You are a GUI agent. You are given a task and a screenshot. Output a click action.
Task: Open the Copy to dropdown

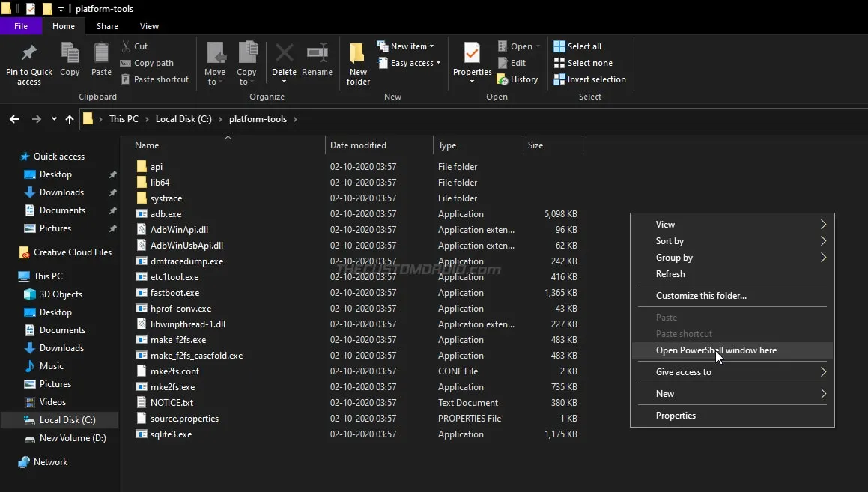[x=247, y=63]
